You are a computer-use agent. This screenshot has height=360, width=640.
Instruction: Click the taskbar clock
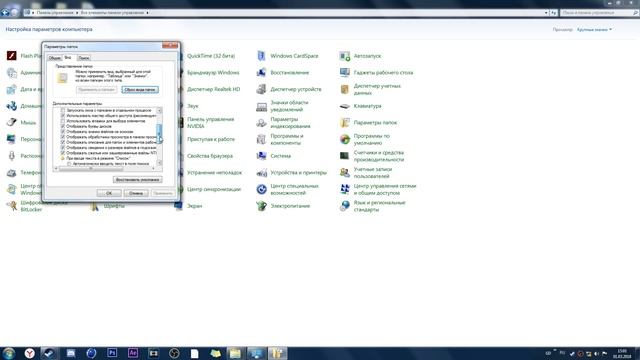pos(622,353)
